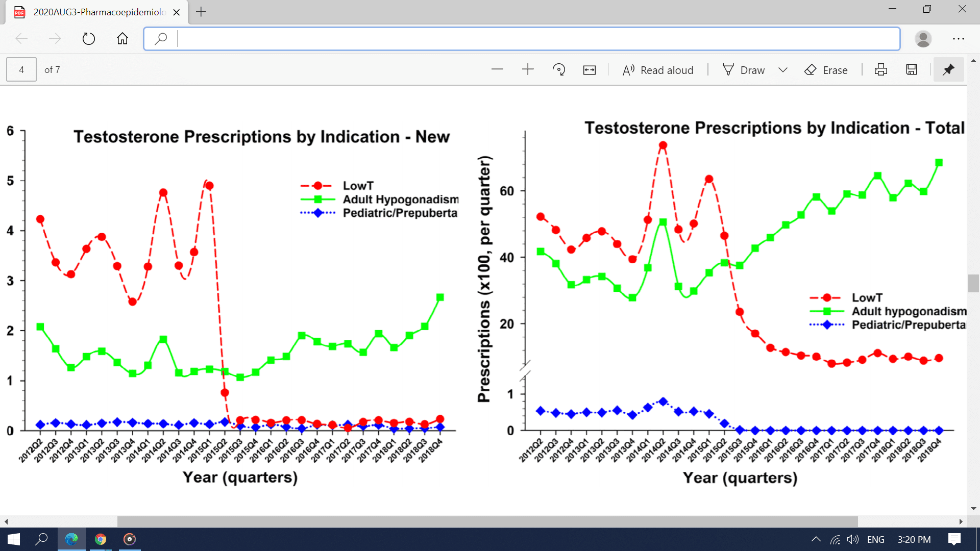Click the 'Year (quarters)' label under the Total chart

pos(740,478)
